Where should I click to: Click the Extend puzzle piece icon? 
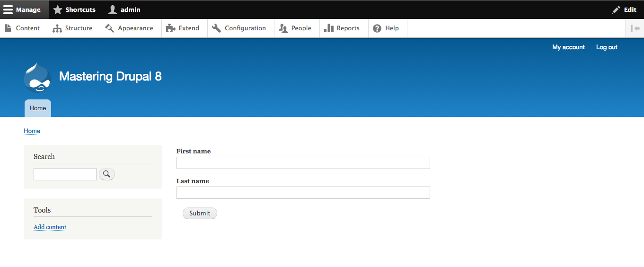tap(171, 28)
